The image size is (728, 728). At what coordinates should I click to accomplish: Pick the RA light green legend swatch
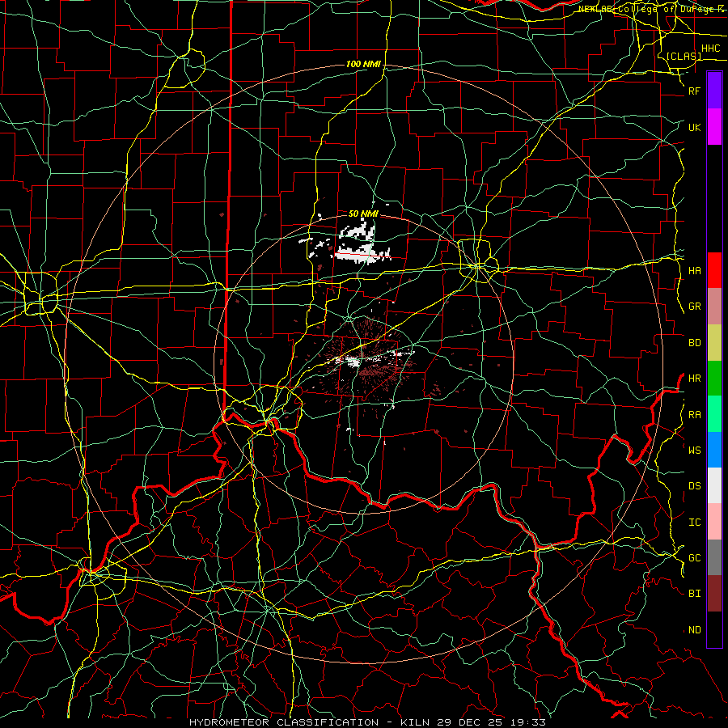[714, 414]
